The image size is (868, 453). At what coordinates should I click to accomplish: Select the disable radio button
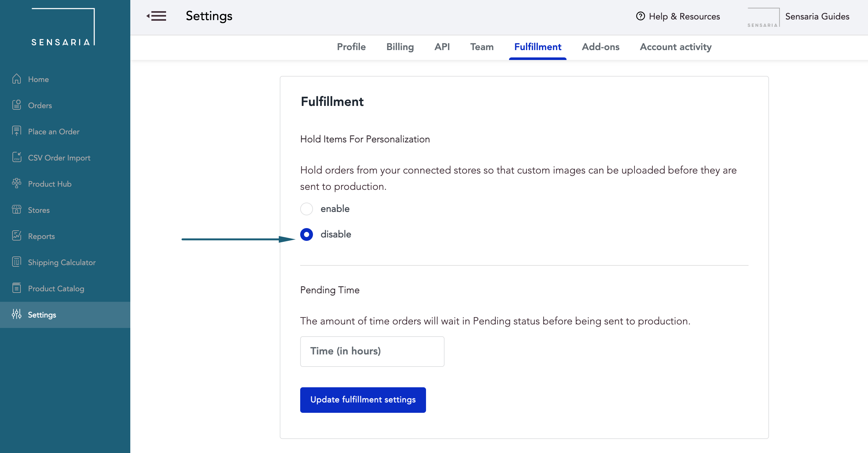click(306, 234)
